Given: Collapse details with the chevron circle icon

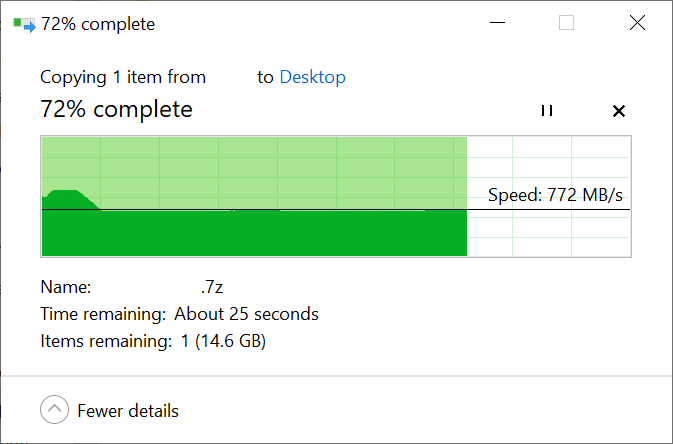Looking at the screenshot, I should pos(54,410).
